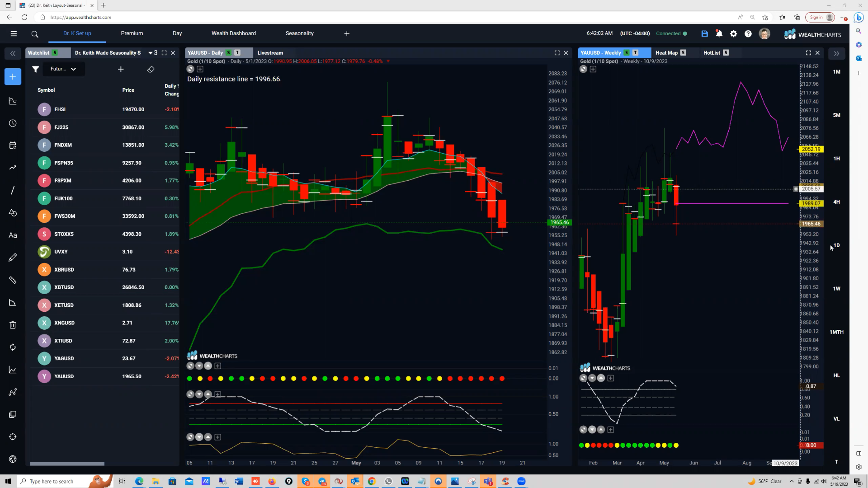Select the 1MTH timeframe button

click(x=836, y=332)
